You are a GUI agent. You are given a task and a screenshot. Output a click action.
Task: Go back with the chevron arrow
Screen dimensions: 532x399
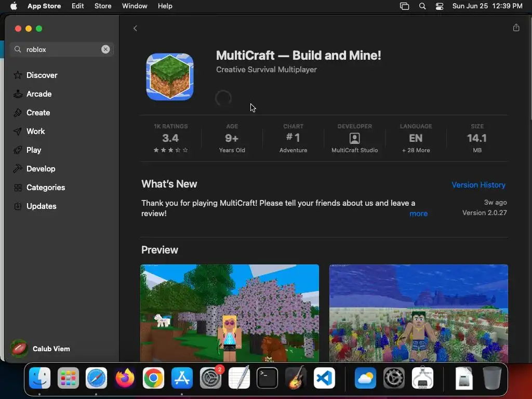click(135, 29)
